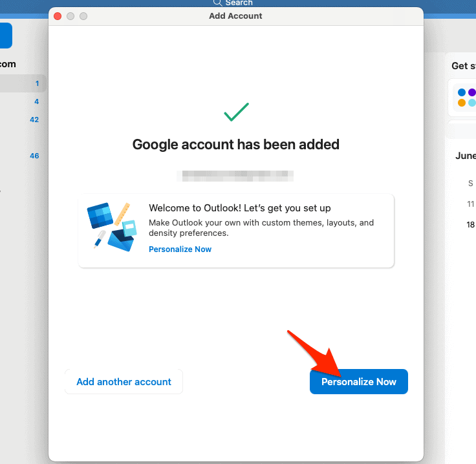Select the folder with 1 unread item
The height and width of the screenshot is (464, 476).
(x=23, y=83)
